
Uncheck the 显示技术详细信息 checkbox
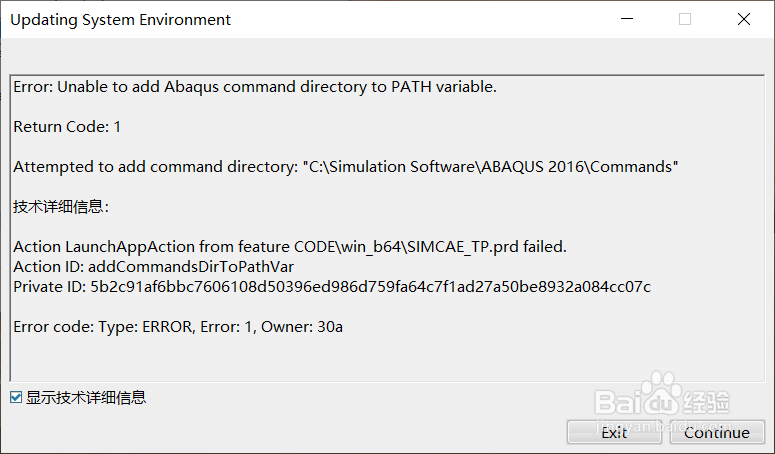(16, 397)
